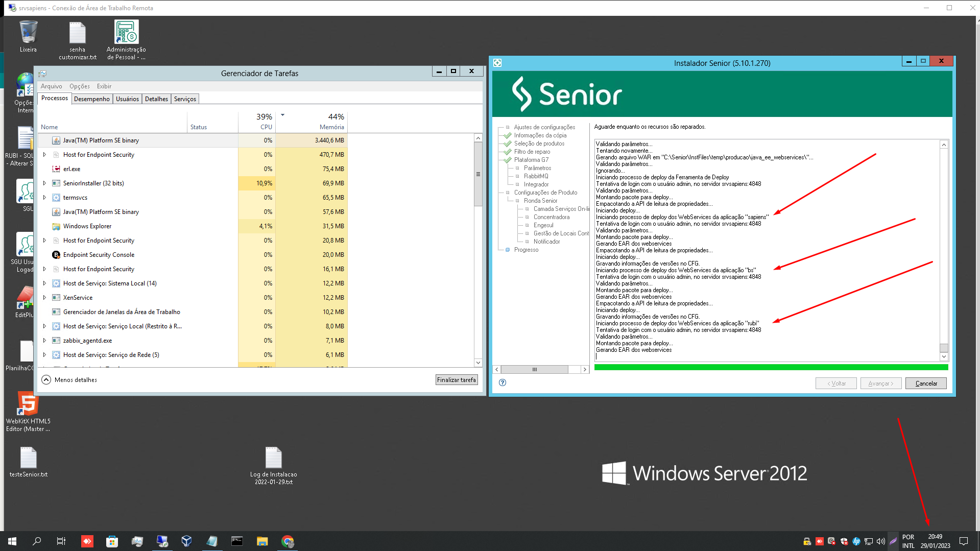This screenshot has width=980, height=551.
Task: Expand Host de Serviço: Serviço Local (Restrito)
Action: (44, 326)
